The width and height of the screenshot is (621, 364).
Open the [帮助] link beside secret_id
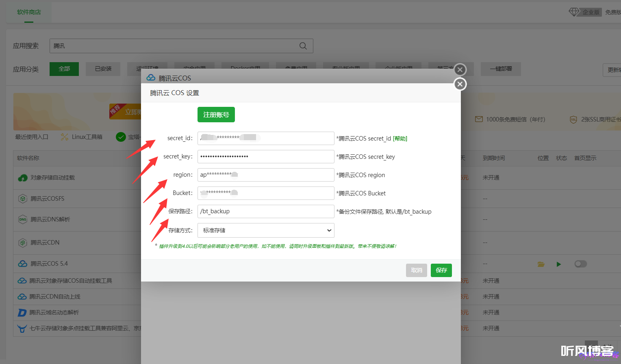click(400, 139)
